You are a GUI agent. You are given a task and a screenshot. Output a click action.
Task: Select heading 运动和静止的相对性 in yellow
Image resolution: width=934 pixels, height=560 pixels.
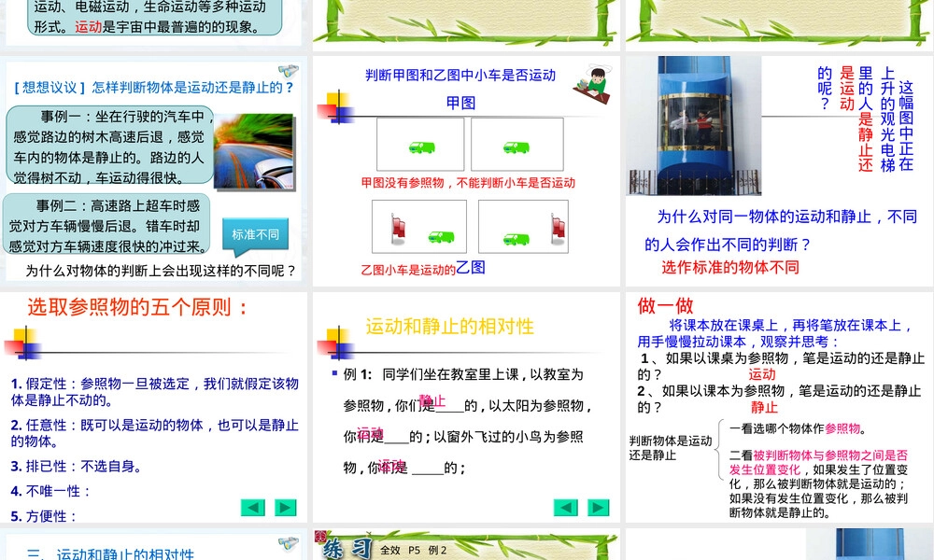click(450, 326)
